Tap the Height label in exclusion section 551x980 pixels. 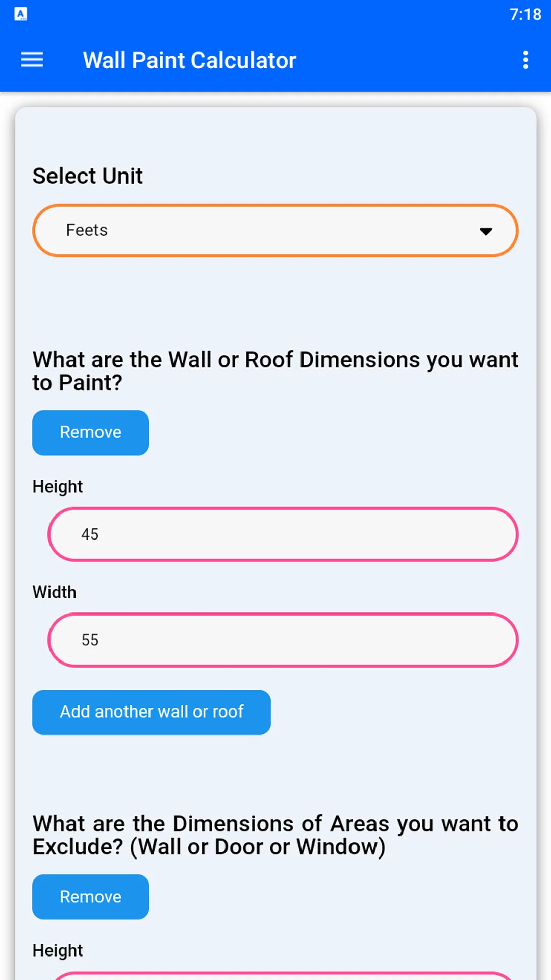tap(58, 950)
